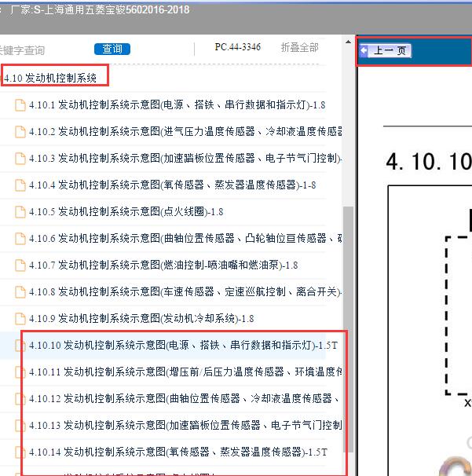Click the tree panel vertical scrollbar thumb

349,328
